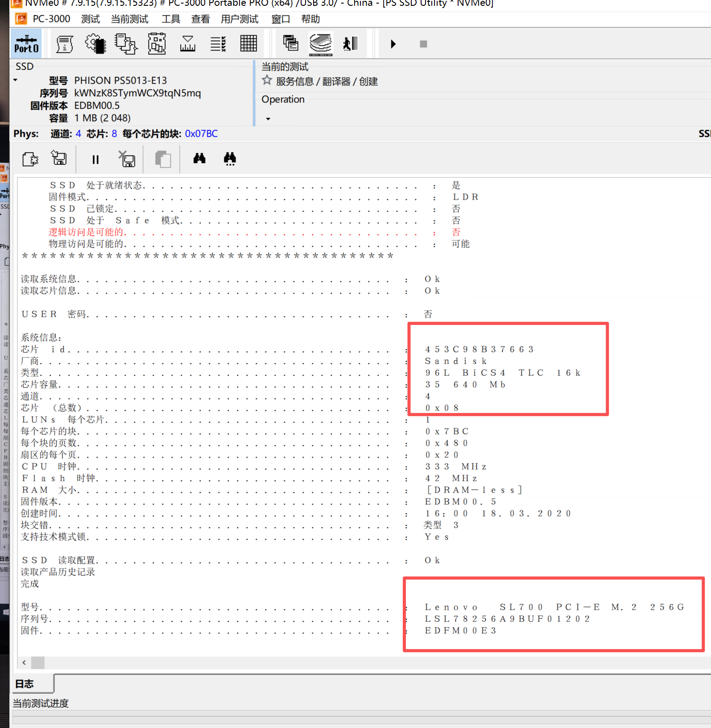Open the device info scroll icon

[x=64, y=44]
